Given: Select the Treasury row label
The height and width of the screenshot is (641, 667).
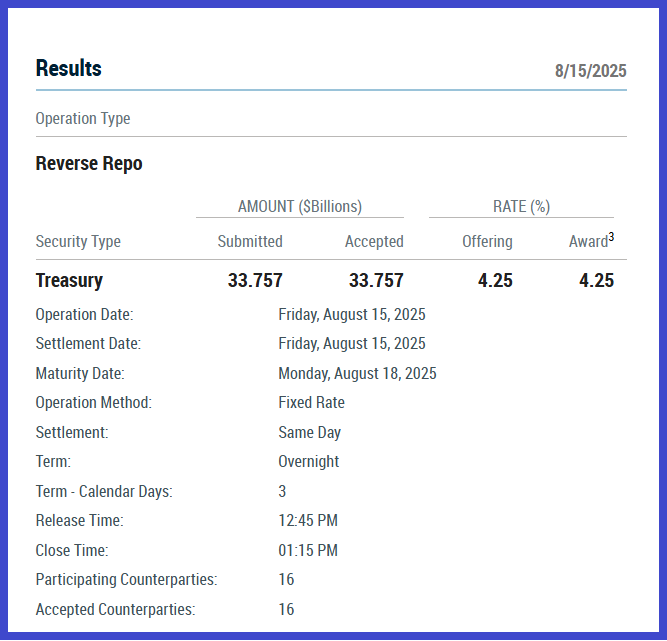Looking at the screenshot, I should (x=69, y=281).
